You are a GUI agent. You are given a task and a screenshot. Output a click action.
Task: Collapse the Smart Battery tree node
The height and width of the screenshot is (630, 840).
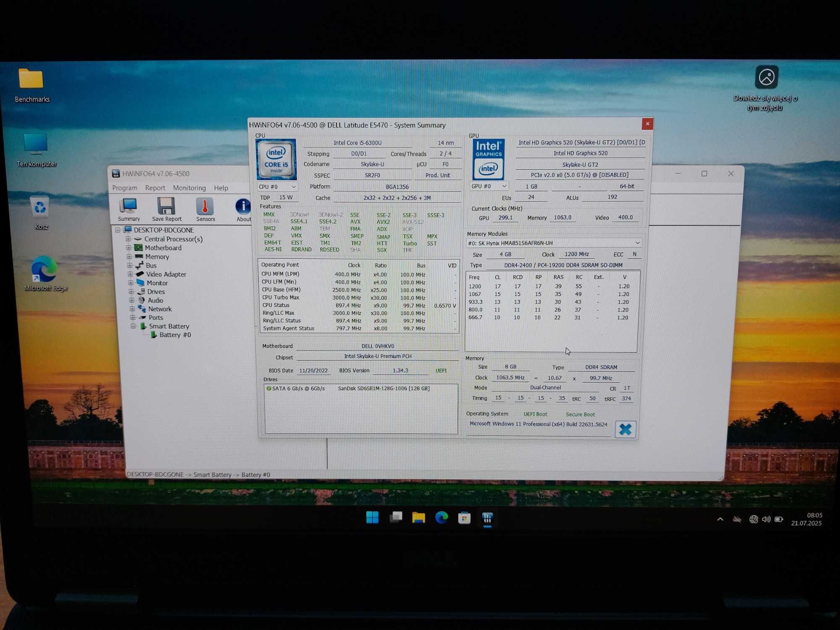tap(133, 326)
